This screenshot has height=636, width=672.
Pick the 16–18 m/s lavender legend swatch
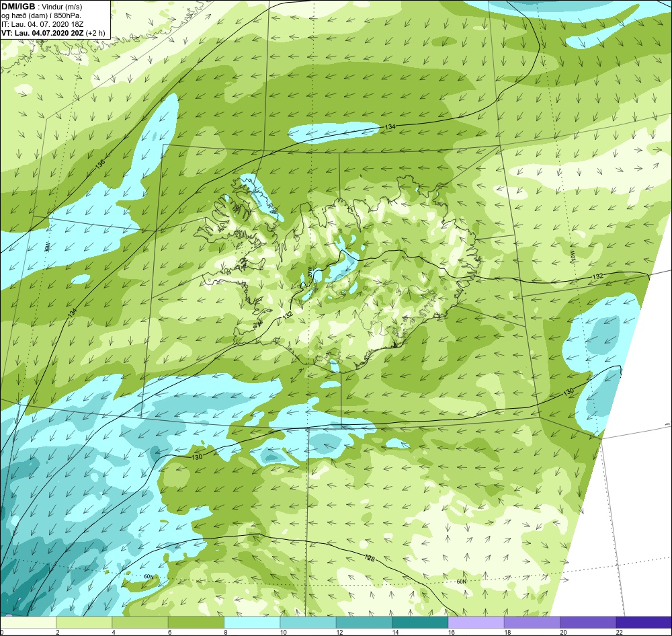[476, 622]
